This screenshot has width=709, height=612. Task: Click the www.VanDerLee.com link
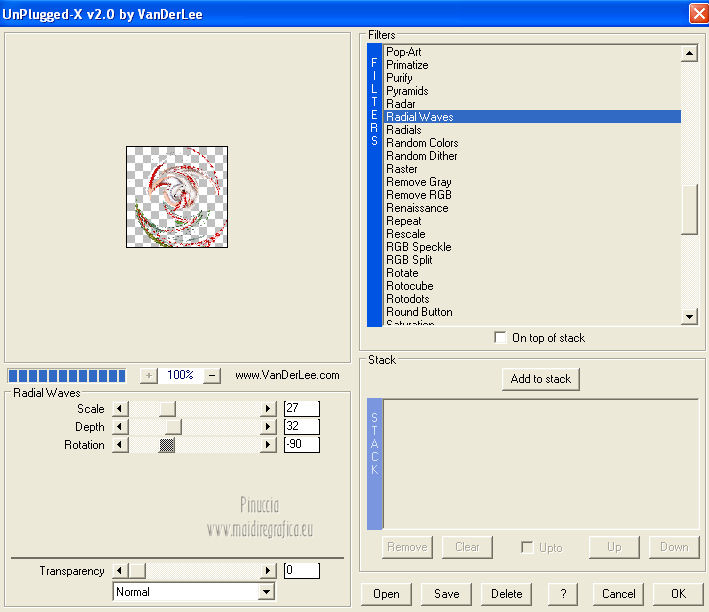[x=287, y=375]
